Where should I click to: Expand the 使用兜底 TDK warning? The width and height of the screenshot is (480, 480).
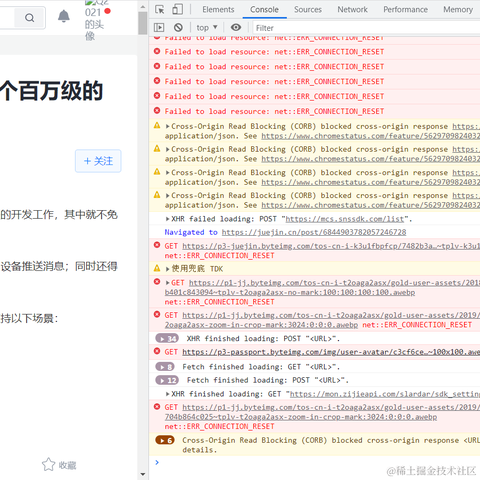(168, 269)
